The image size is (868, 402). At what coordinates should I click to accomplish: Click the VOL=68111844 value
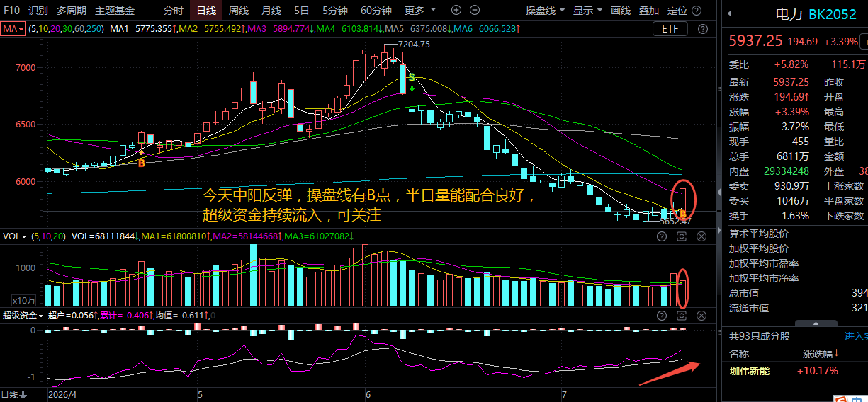pos(106,236)
